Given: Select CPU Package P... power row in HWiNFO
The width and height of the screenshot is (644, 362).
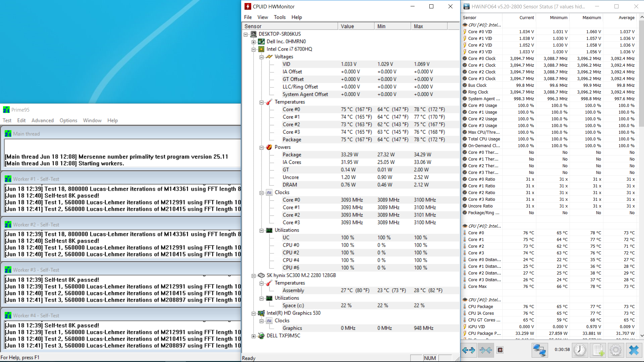Looking at the screenshot, I should click(x=549, y=334).
